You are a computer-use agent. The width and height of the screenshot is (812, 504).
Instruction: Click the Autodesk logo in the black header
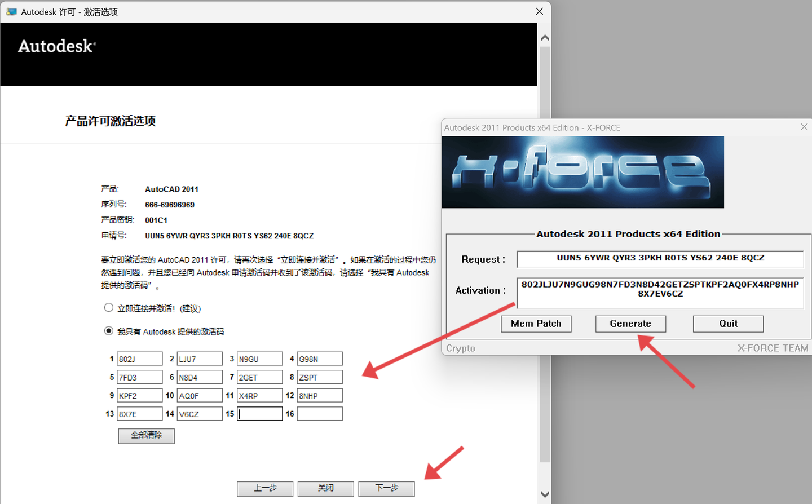[57, 46]
